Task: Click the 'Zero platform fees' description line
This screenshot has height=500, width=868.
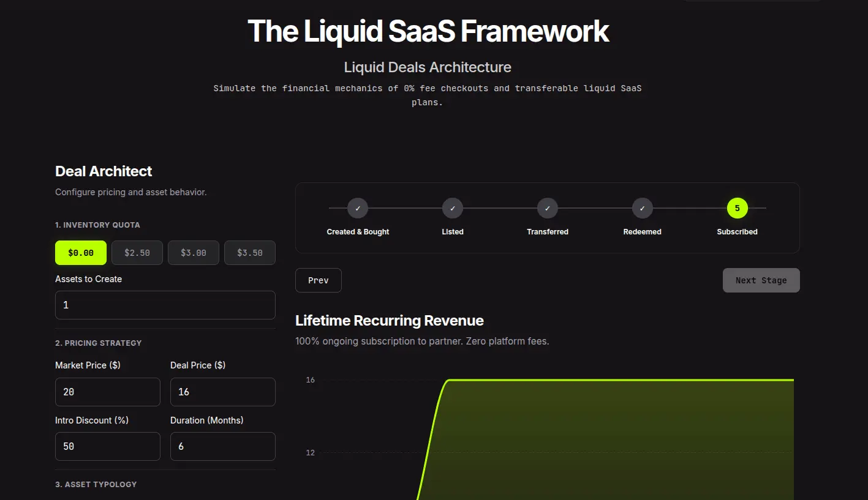Action: coord(422,341)
